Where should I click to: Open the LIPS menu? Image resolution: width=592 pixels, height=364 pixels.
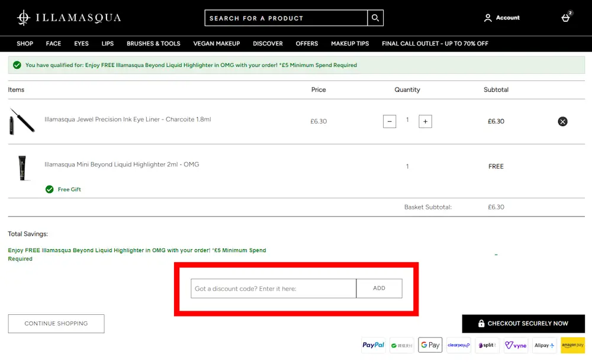[x=108, y=43]
